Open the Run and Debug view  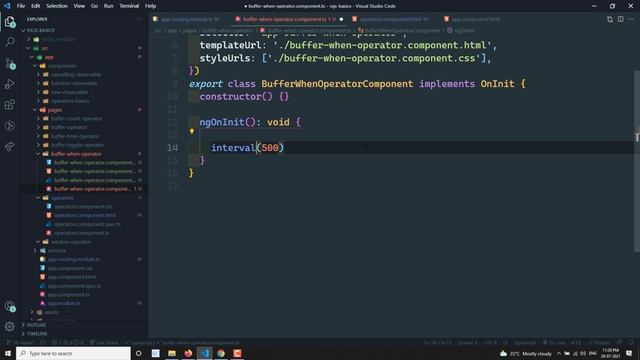pos(10,84)
